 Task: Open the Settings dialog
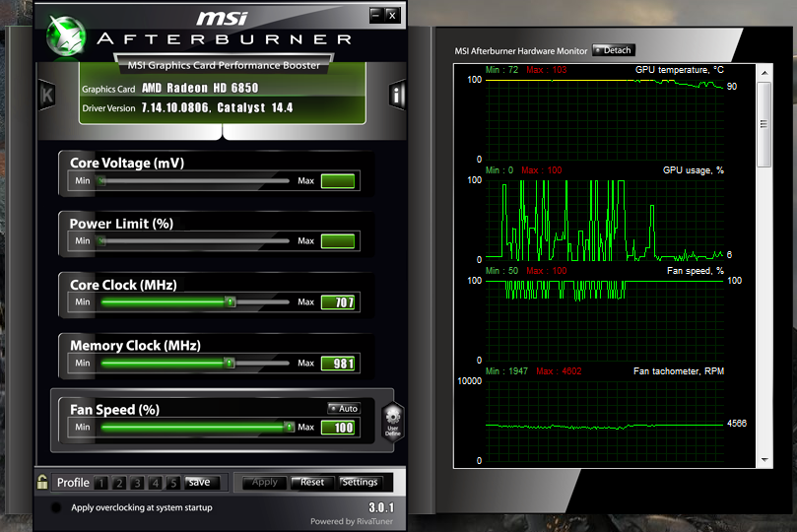(360, 483)
